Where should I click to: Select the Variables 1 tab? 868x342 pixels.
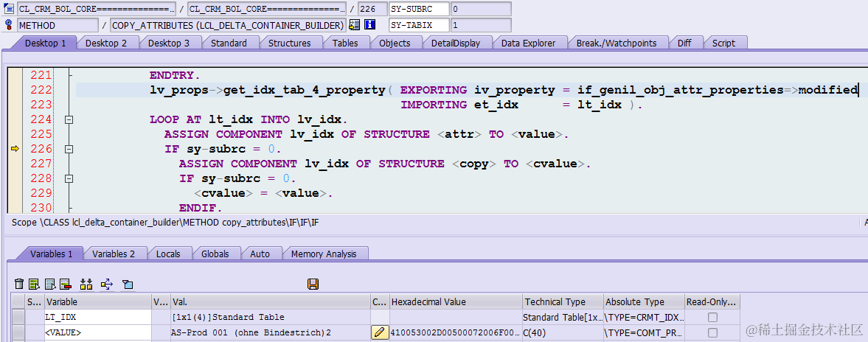(52, 254)
